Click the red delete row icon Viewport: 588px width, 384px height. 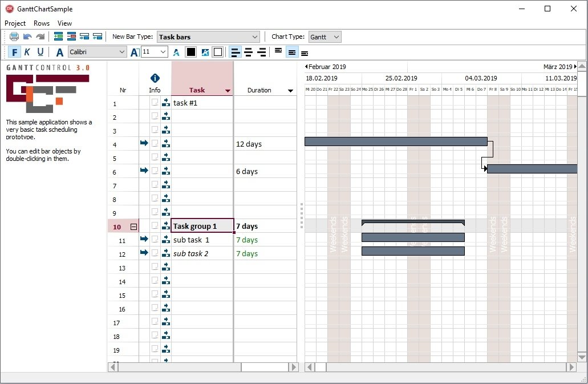(x=71, y=37)
